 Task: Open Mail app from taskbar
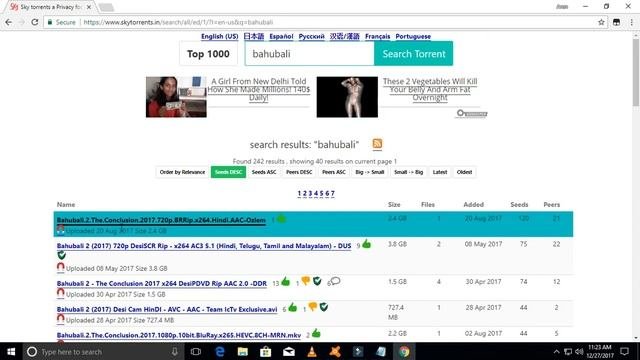point(289,351)
